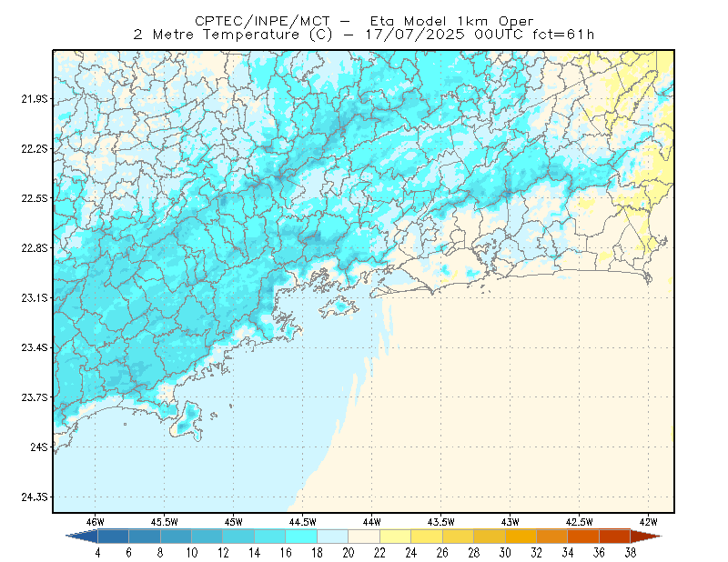Viewport: 728px width, 562px height.
Task: Click the cyan colorbar segment between 16 and 18
Action: (301, 537)
